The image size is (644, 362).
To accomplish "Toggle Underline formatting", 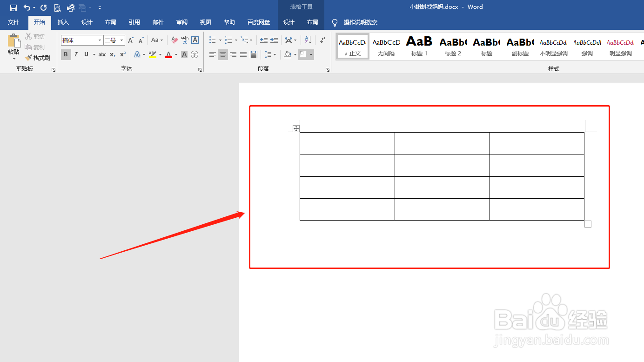I will pos(86,54).
